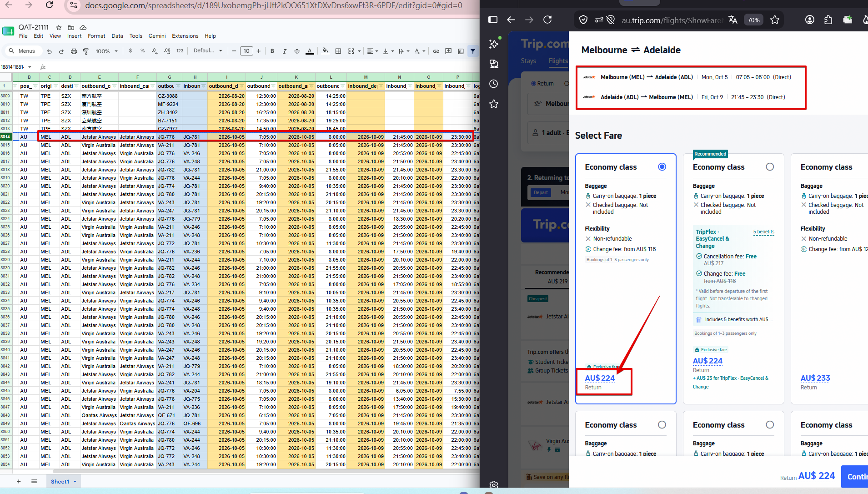Open fill color bucket in Sheets toolbar
The width and height of the screenshot is (868, 494).
coord(326,51)
